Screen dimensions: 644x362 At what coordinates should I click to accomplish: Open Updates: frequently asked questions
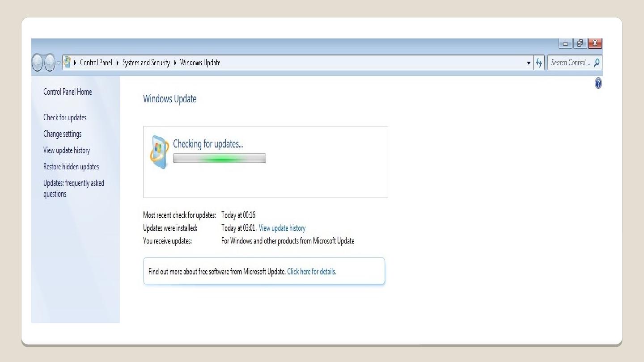coord(74,188)
